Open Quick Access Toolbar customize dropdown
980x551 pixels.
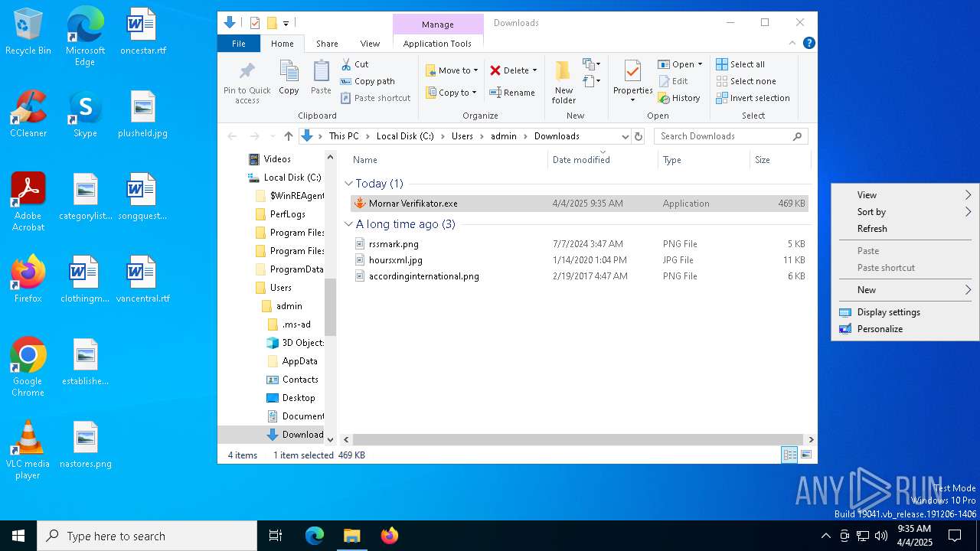pos(286,23)
